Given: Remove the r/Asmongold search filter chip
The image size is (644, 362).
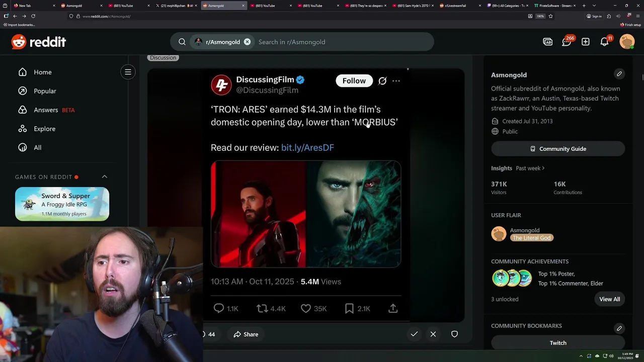Looking at the screenshot, I should (x=247, y=42).
